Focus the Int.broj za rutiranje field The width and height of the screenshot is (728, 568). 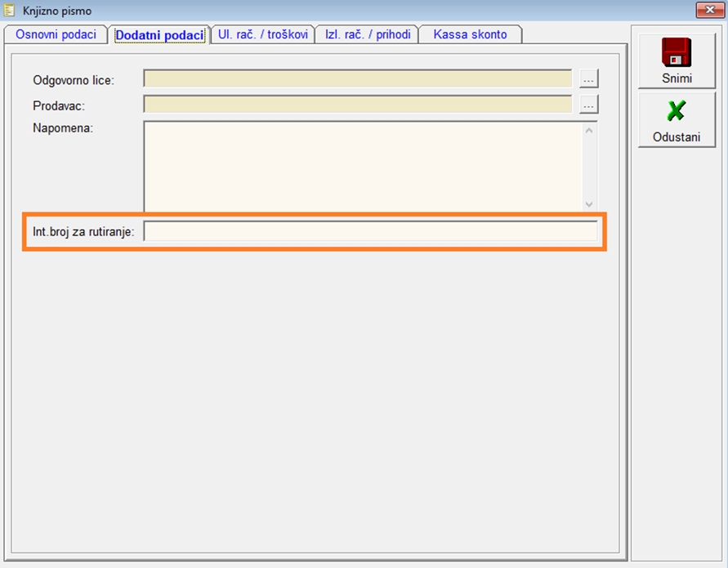[x=370, y=232]
